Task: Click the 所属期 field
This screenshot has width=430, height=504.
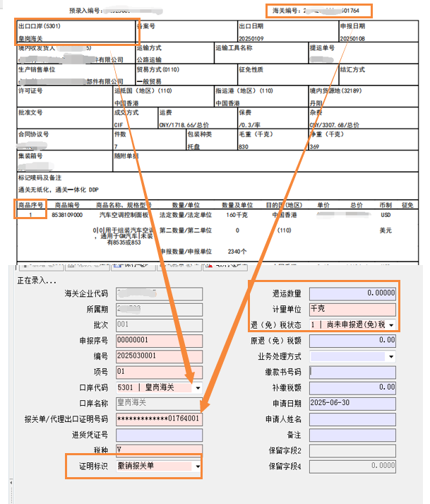Action: point(160,310)
